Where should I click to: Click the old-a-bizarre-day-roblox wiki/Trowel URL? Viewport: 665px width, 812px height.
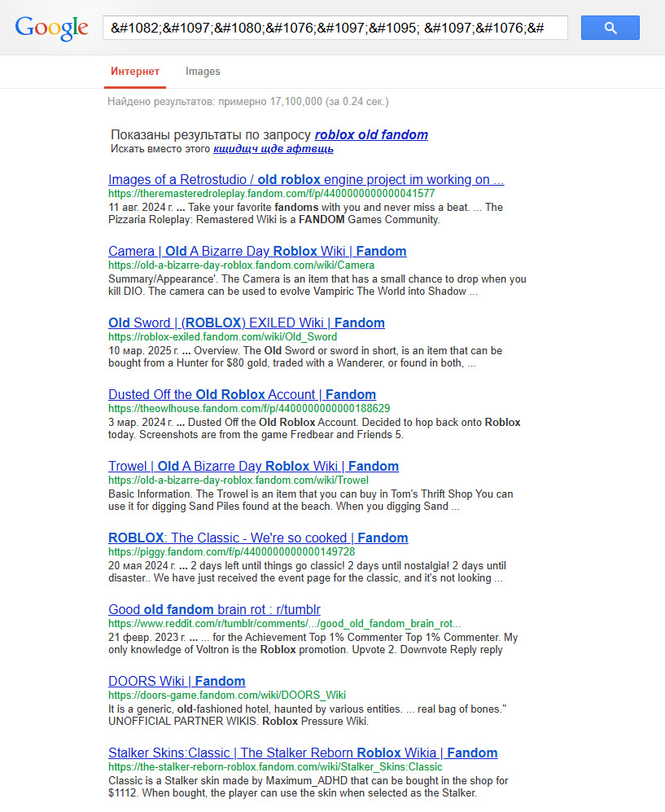[x=238, y=480]
